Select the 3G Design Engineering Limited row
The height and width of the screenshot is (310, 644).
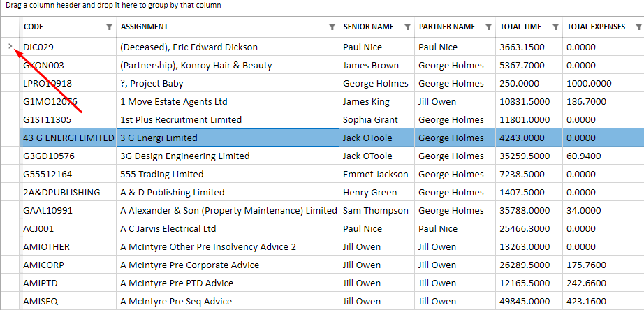[x=184, y=156]
